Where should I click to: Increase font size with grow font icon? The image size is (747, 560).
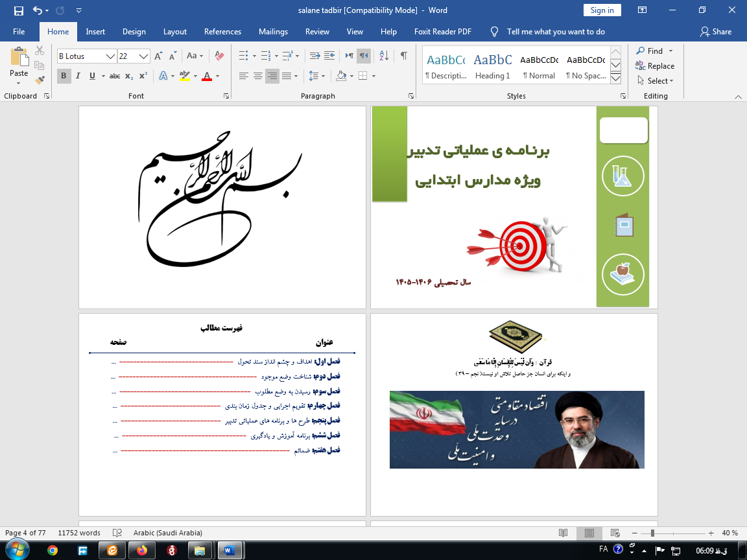[159, 56]
